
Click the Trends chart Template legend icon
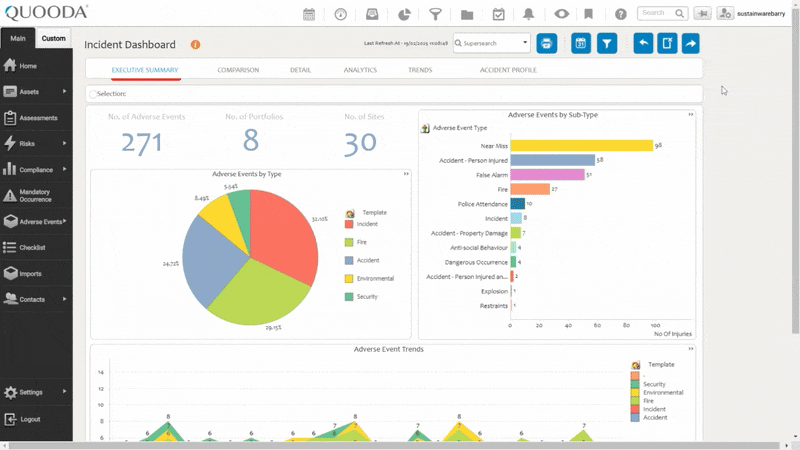[x=636, y=365]
